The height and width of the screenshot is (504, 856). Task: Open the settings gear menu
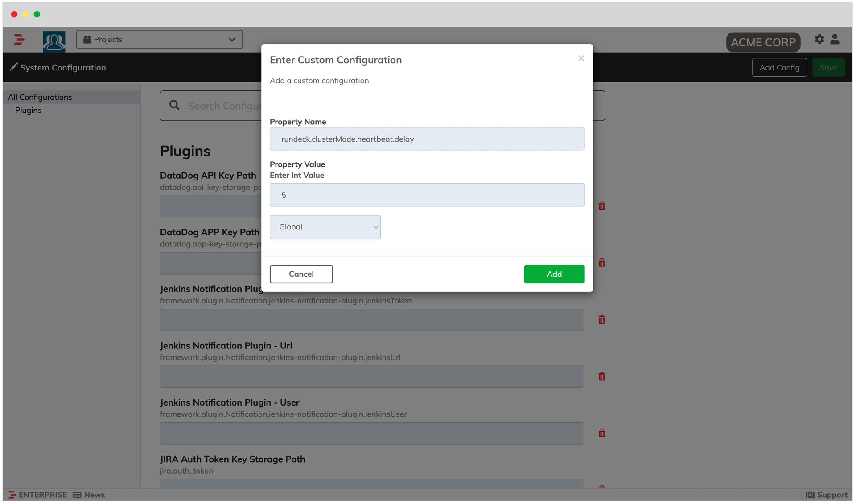pyautogui.click(x=819, y=39)
